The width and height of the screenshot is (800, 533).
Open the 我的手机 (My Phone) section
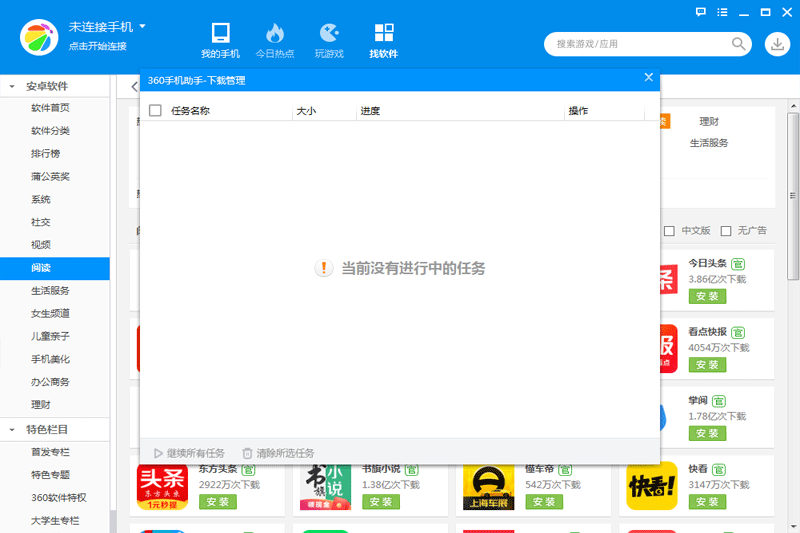point(220,40)
